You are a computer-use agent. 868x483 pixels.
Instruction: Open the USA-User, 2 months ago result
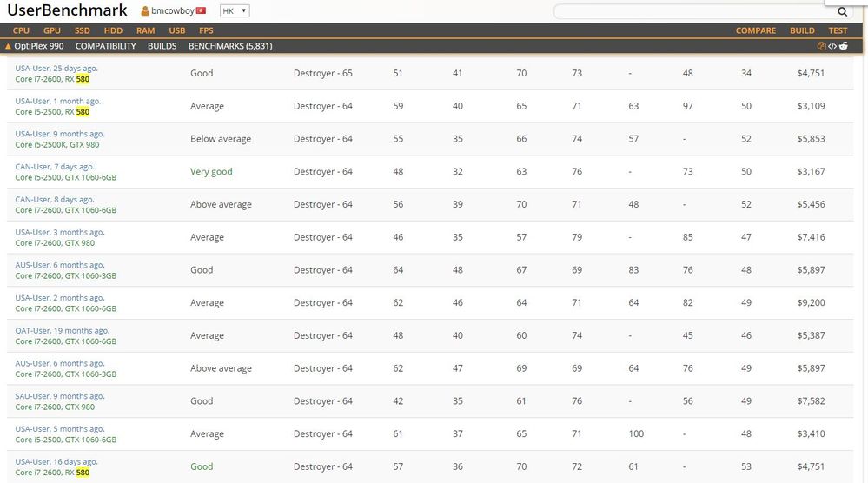pos(60,298)
